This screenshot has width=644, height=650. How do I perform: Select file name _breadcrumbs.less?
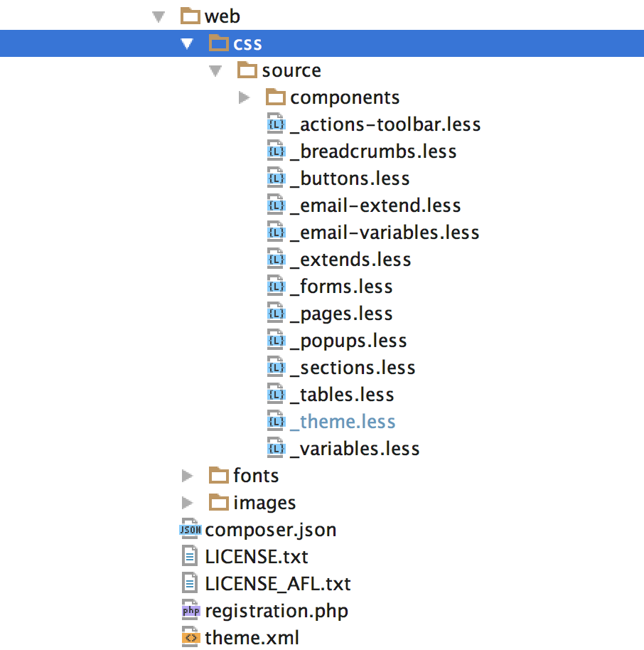click(x=373, y=151)
